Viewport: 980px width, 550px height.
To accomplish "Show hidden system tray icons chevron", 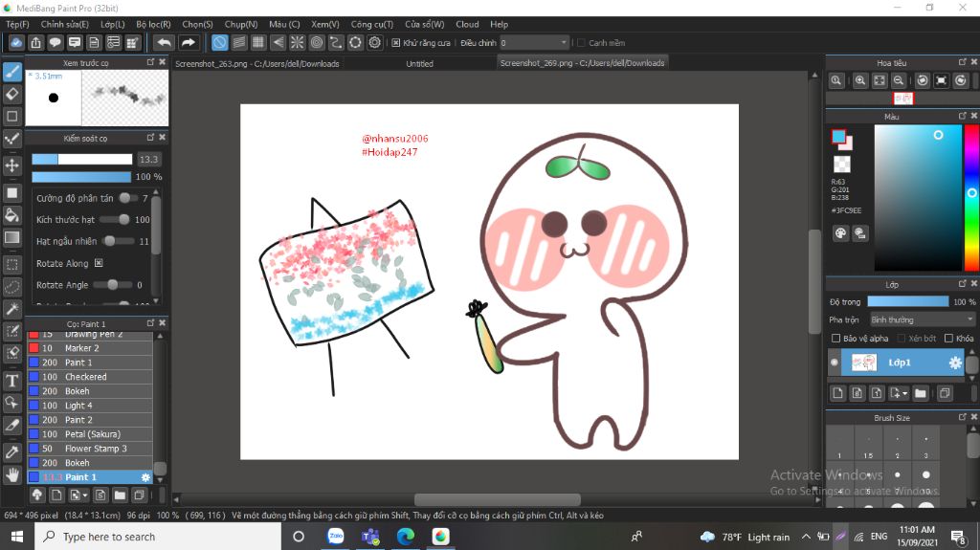I will click(x=806, y=537).
